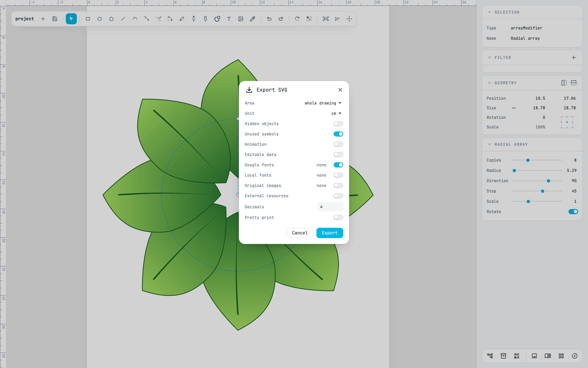
Task: Open the Unit cm dropdown
Action: 336,113
